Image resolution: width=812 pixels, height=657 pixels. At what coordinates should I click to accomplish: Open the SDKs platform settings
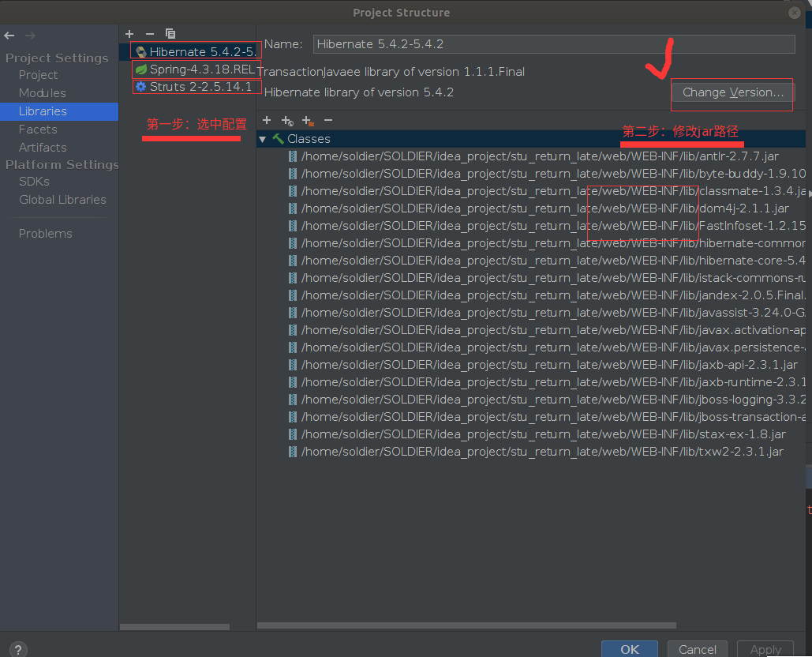pos(34,182)
